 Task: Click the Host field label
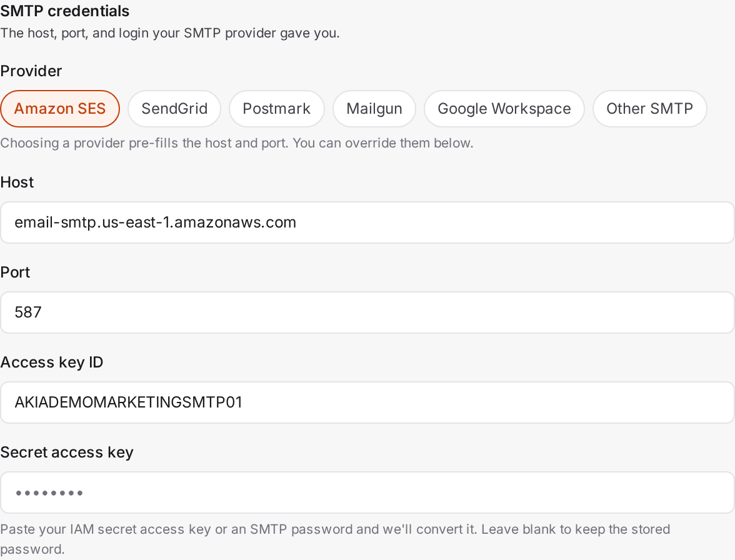17,182
